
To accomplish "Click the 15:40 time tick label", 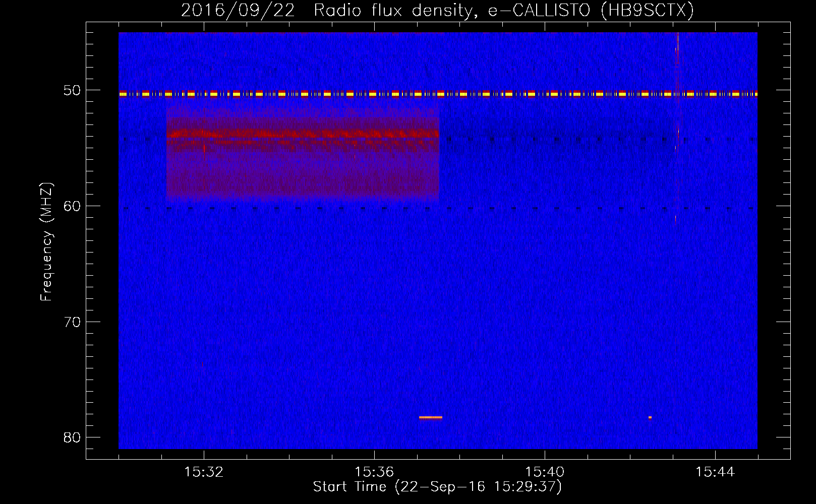I will [x=545, y=472].
